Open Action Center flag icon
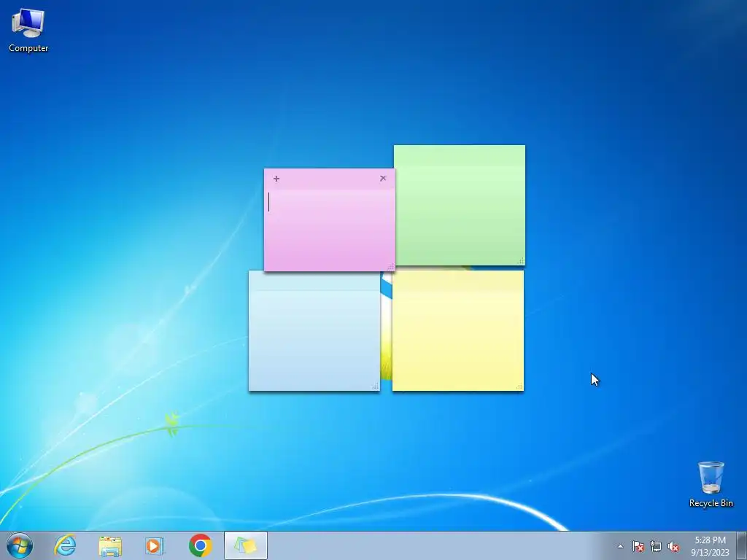The image size is (747, 560). point(638,546)
